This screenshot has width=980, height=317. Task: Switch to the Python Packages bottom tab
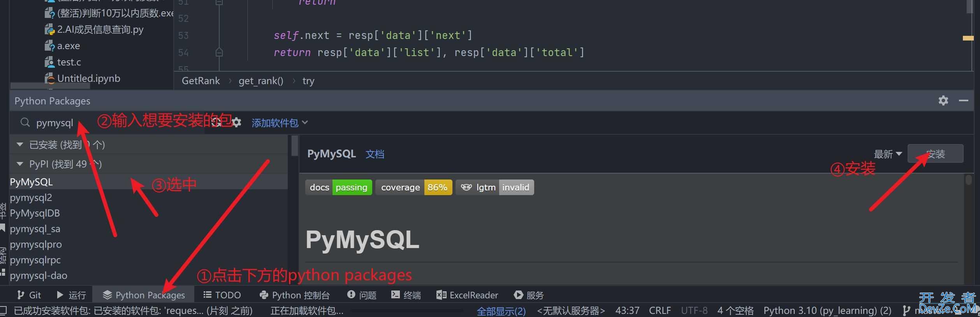tap(144, 295)
